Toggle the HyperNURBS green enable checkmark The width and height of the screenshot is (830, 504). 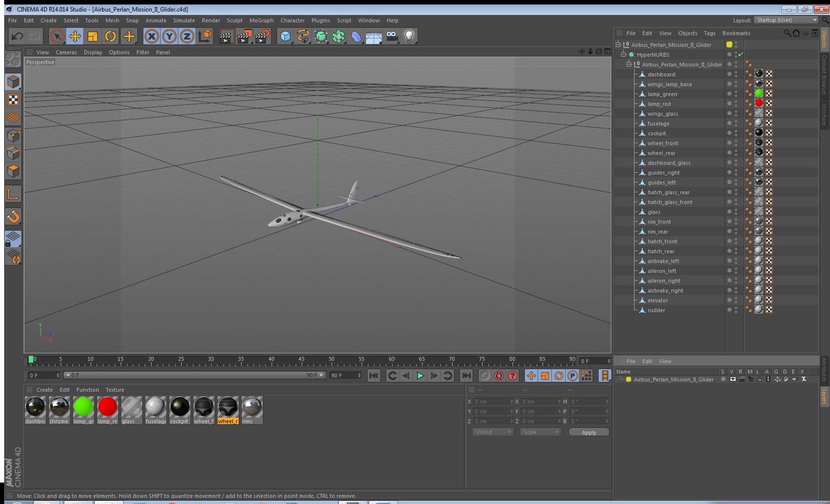(x=741, y=55)
